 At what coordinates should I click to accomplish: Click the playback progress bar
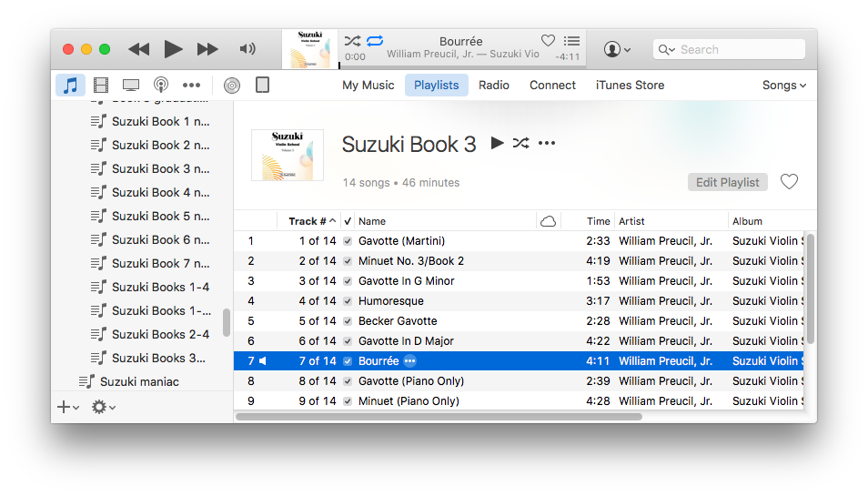point(462,66)
